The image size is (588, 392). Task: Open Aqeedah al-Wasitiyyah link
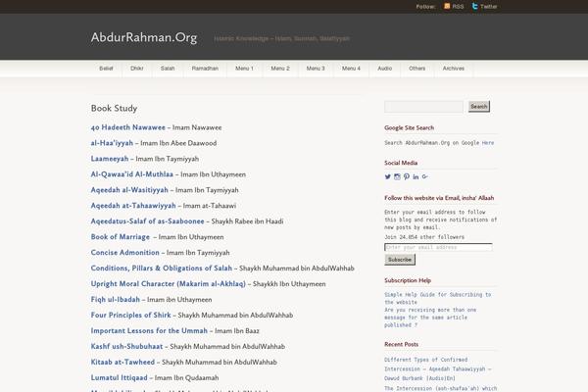coord(129,190)
